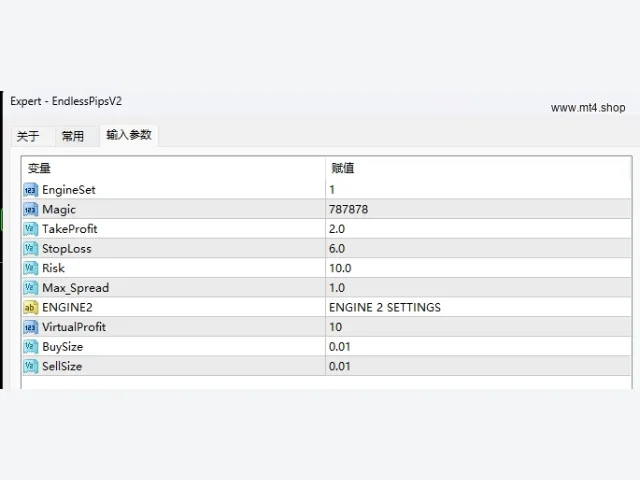Click the VirtualProfit integer icon

tap(31, 327)
